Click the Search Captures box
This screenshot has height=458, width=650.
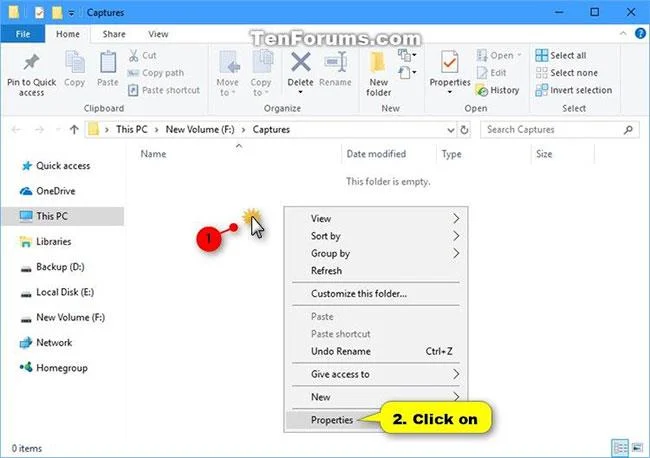tap(560, 130)
